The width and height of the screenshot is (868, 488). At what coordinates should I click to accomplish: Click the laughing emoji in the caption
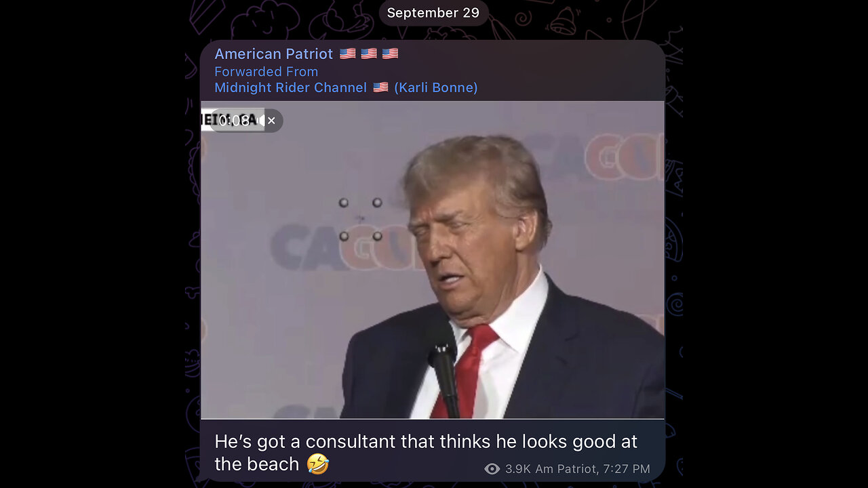[x=317, y=464]
